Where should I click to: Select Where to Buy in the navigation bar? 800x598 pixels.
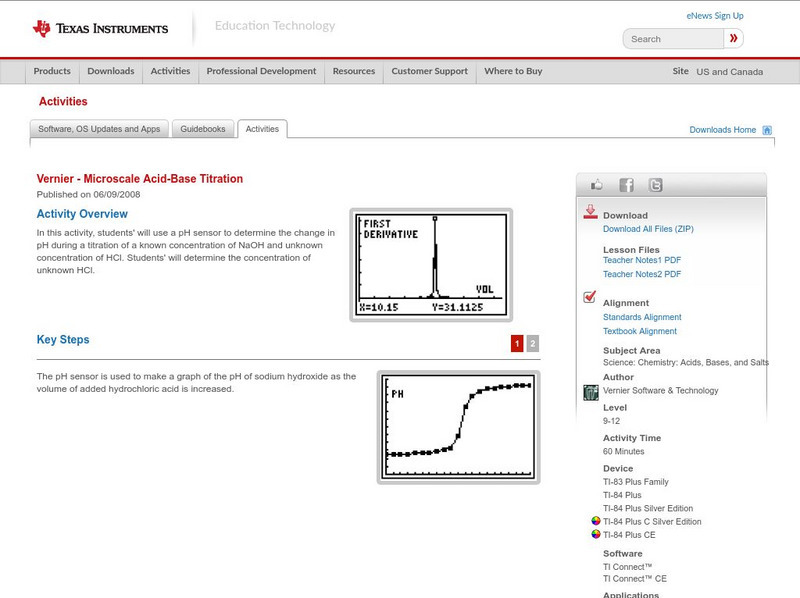513,71
